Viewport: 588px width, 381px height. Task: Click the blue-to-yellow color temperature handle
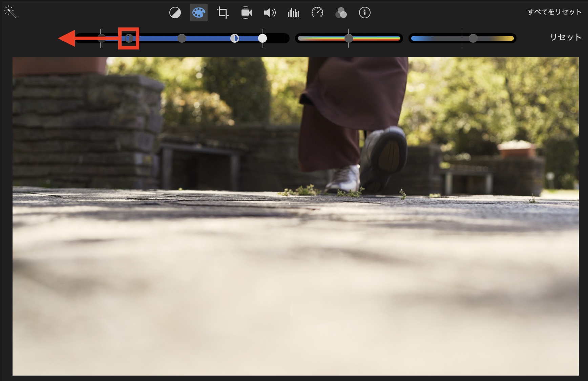[473, 38]
